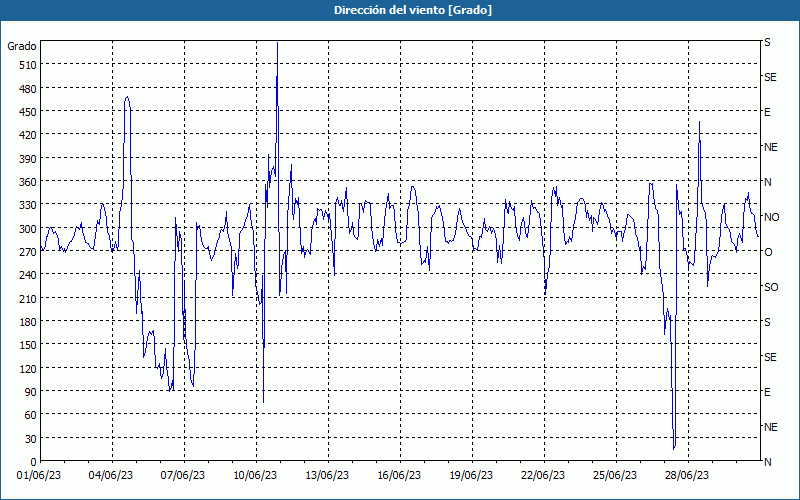Select the 120 y-axis value
The height and width of the screenshot is (500, 800).
click(x=28, y=369)
